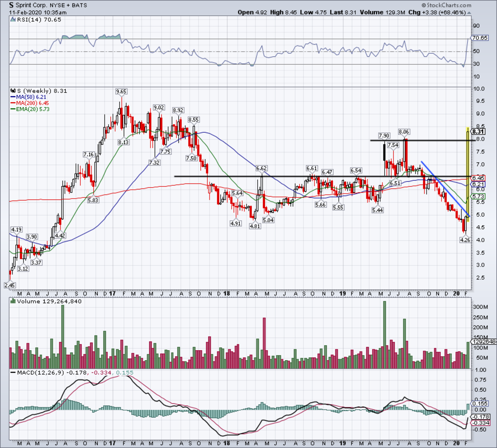Click the 7.90 price label
Screen dimensions: 497x448
[384, 136]
